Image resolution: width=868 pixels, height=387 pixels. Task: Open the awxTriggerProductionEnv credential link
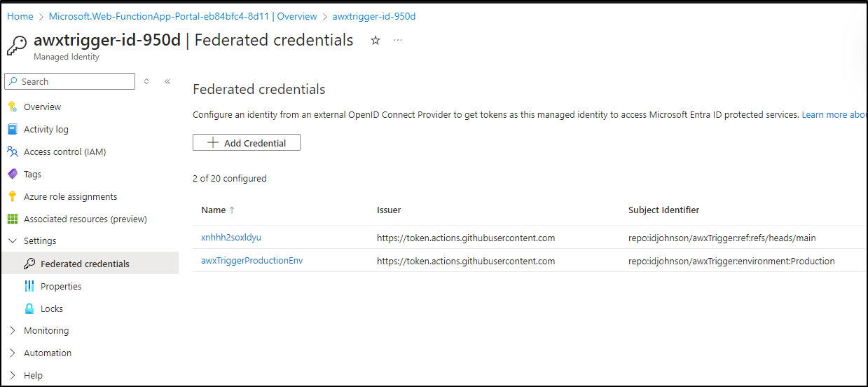252,261
